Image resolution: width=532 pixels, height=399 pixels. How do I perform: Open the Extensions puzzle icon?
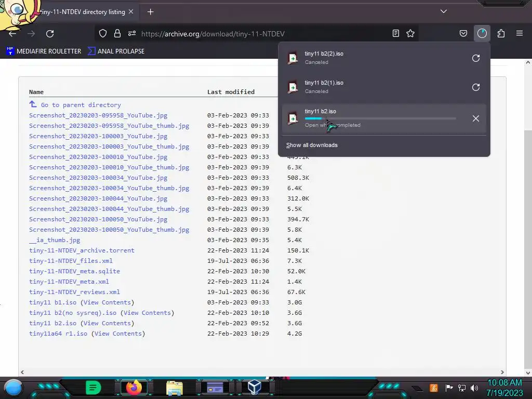[501, 33]
